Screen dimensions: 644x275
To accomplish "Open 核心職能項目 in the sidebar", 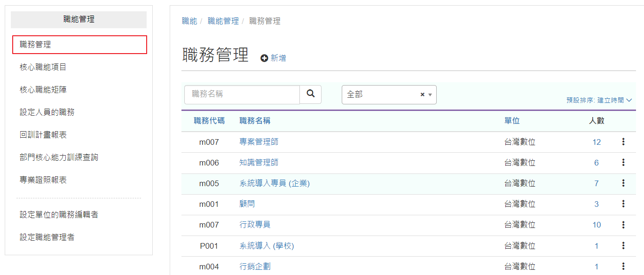I will pos(43,67).
